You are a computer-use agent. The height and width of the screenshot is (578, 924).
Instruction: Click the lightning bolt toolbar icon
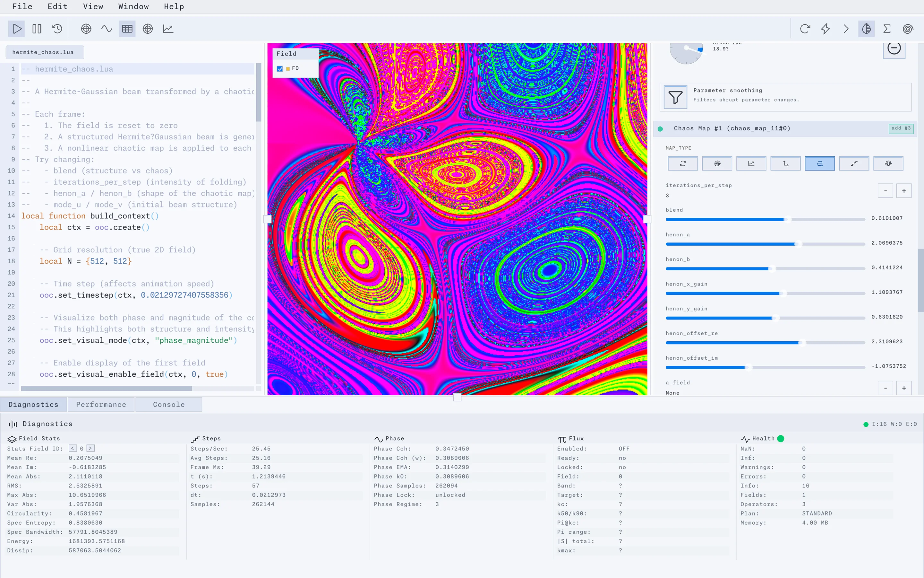coord(826,29)
